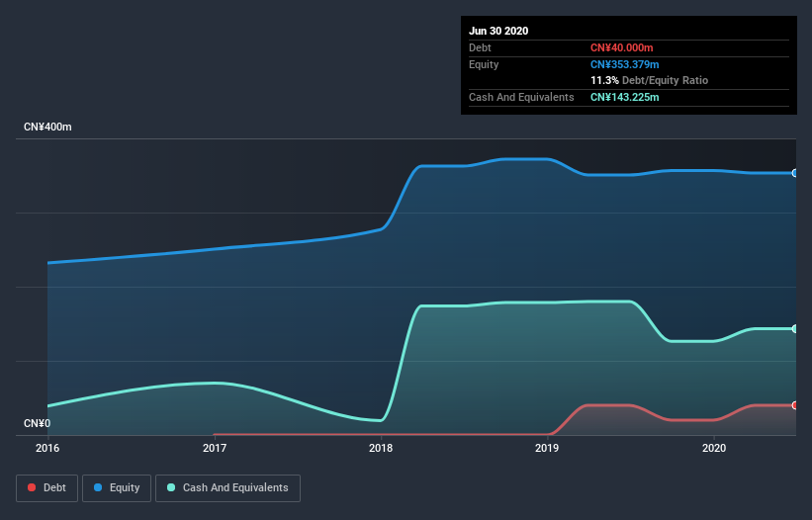Image resolution: width=812 pixels, height=520 pixels.
Task: Click the blue Equity legend dot
Action: tap(98, 487)
